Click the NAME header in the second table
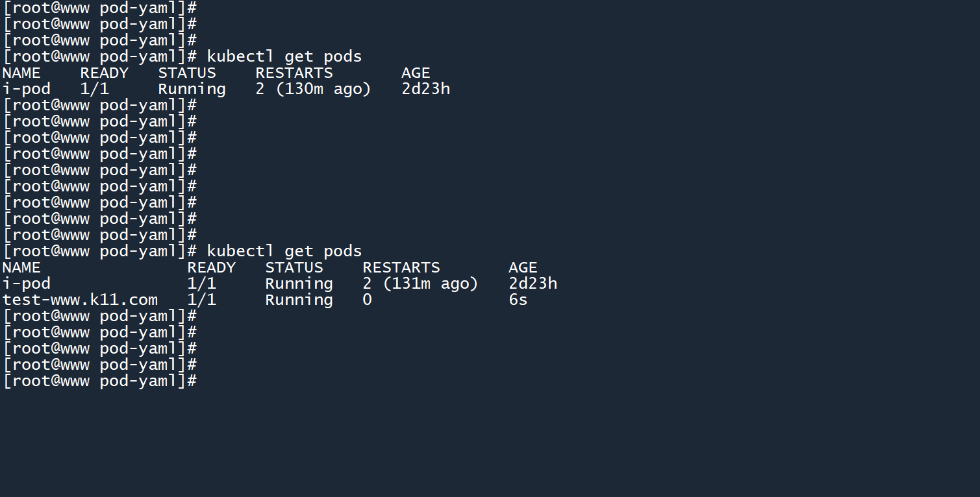Image resolution: width=980 pixels, height=497 pixels. pyautogui.click(x=21, y=267)
